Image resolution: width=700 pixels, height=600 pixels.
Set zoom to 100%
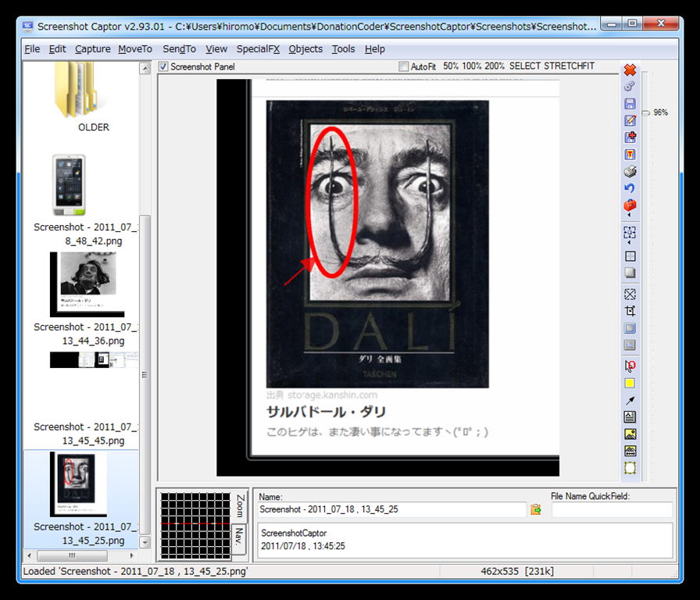coord(471,66)
